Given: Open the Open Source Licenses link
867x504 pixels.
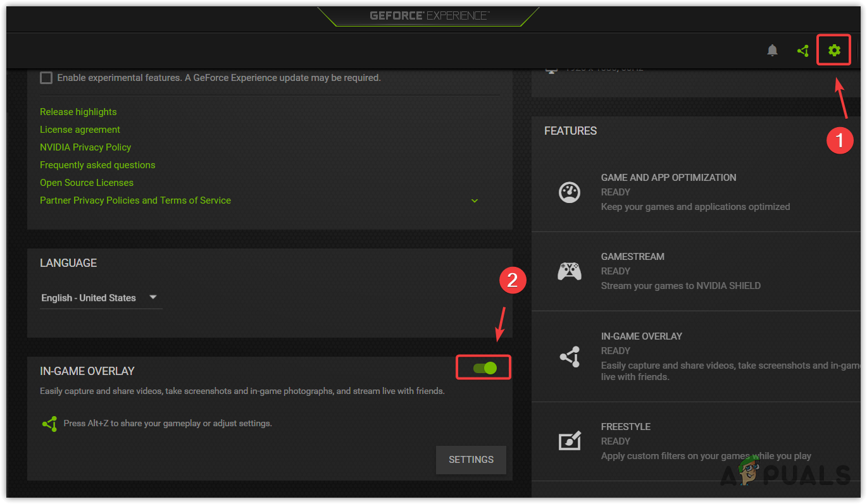Looking at the screenshot, I should pyautogui.click(x=87, y=183).
